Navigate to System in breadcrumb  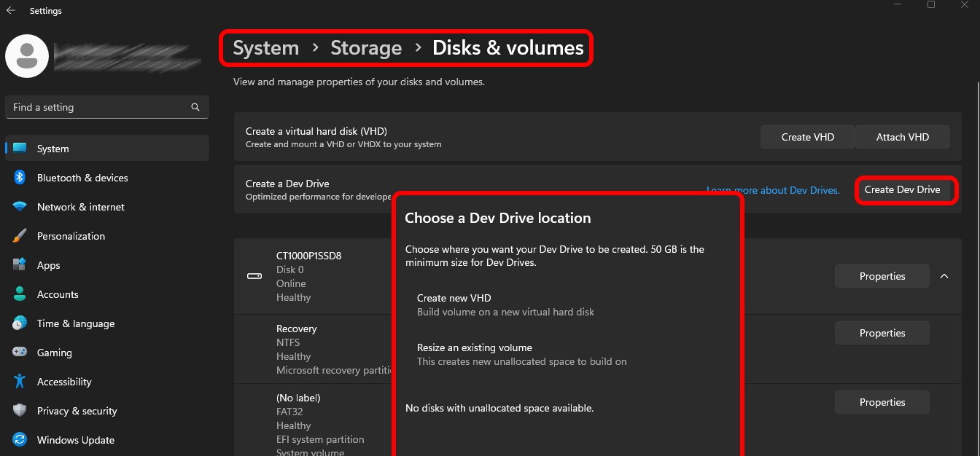(x=265, y=48)
